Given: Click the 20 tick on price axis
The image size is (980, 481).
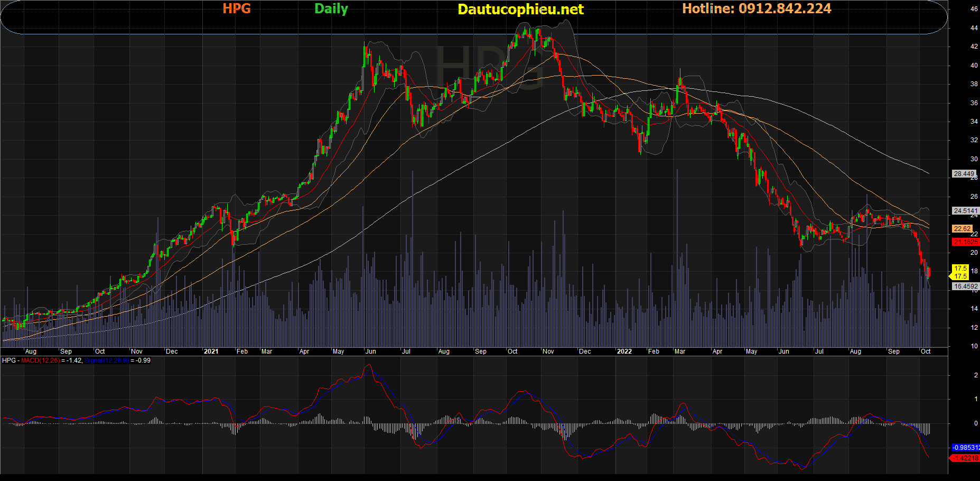Looking at the screenshot, I should (x=974, y=253).
